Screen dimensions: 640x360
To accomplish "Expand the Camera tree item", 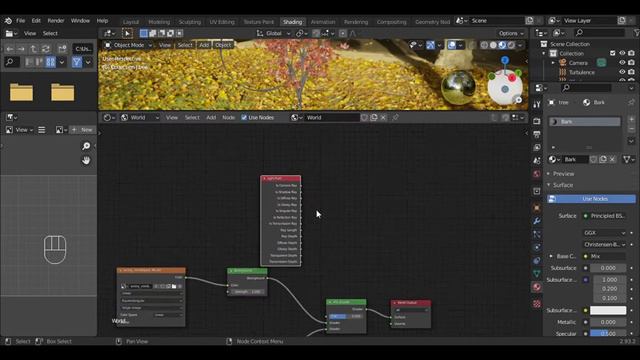I will [553, 63].
